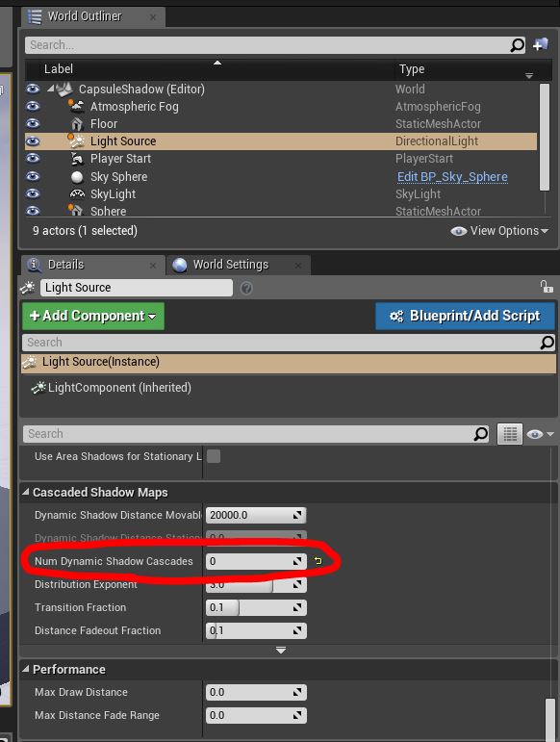Viewport: 560px width, 742px height.
Task: Click the Max Draw Distance value field
Action: point(256,692)
